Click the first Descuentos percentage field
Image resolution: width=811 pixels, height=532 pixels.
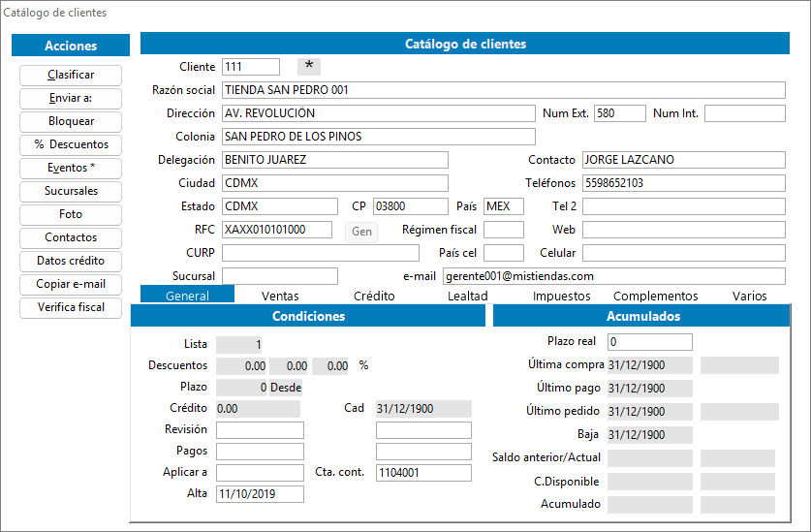[241, 366]
